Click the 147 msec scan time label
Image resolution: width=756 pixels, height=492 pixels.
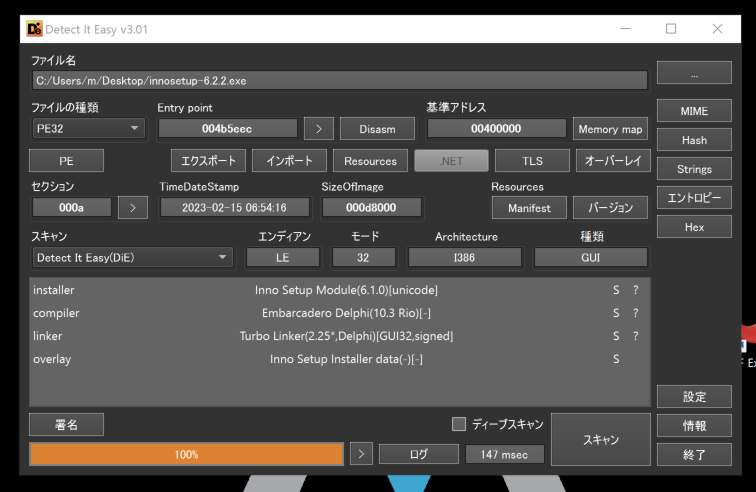point(504,454)
